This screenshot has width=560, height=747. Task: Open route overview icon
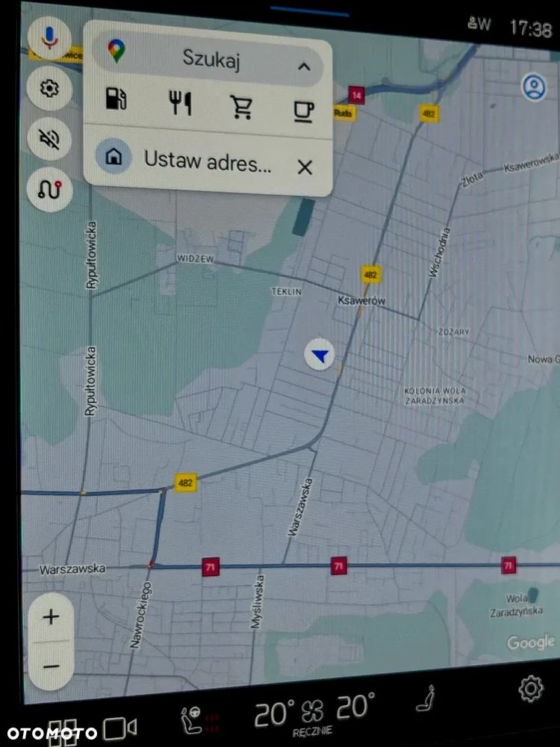coord(49,190)
